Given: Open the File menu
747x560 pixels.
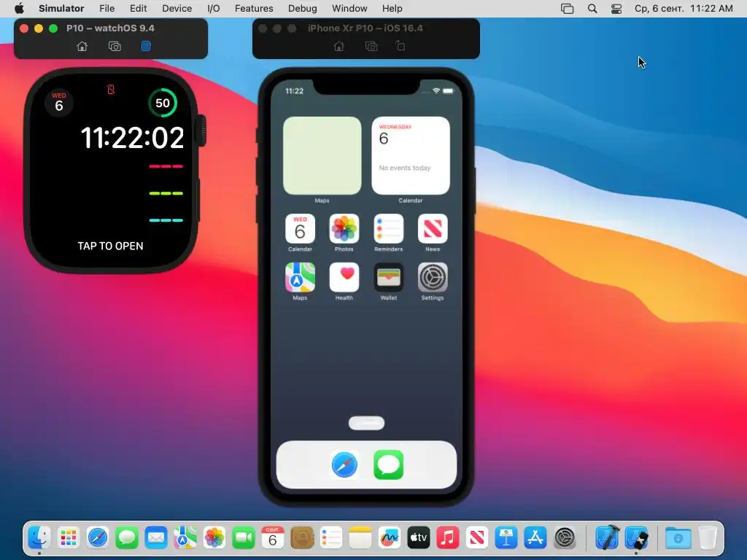Looking at the screenshot, I should coord(107,9).
